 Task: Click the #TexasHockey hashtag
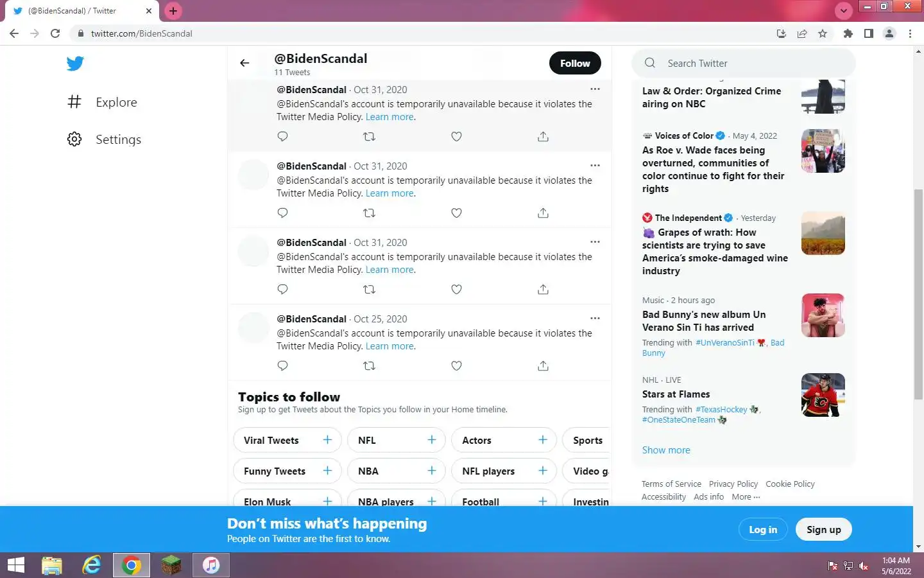coord(721,409)
